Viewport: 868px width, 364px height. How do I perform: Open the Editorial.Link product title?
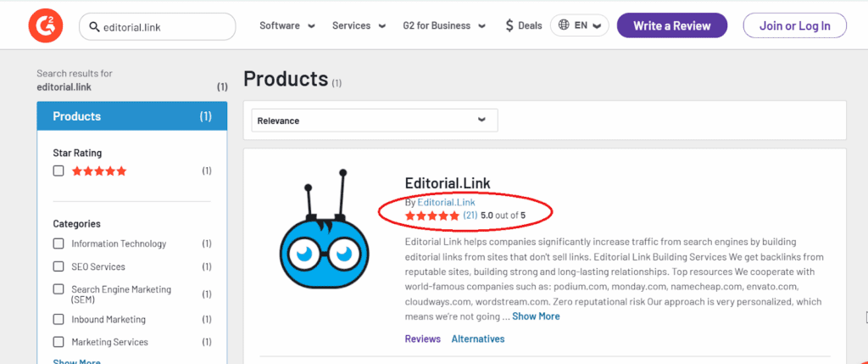(x=448, y=182)
